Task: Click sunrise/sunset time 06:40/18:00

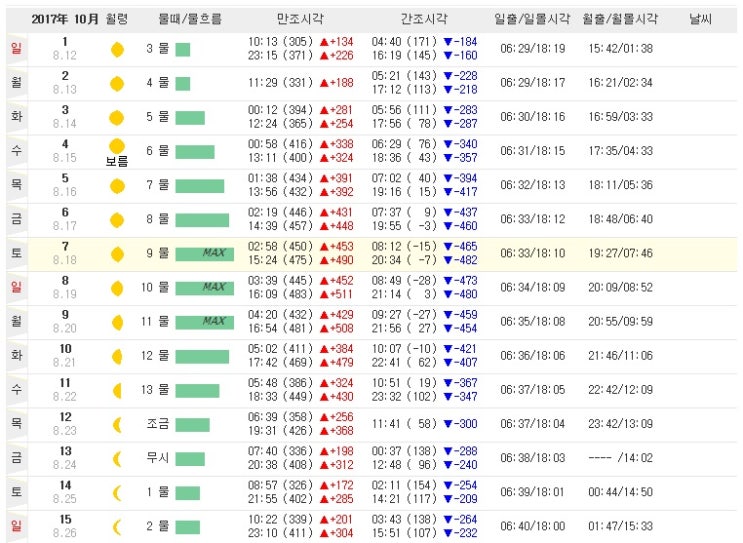Action: click(x=533, y=526)
